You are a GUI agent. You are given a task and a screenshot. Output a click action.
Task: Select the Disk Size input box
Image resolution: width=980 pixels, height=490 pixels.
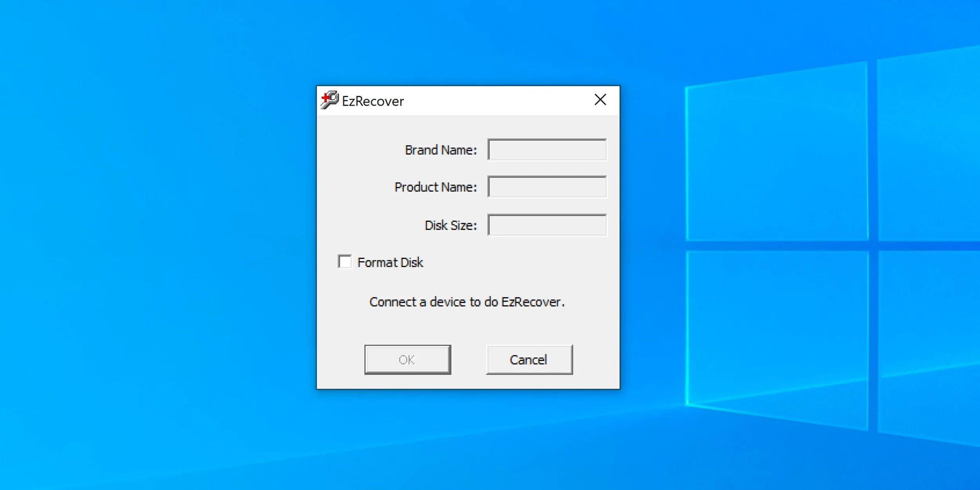click(x=547, y=225)
